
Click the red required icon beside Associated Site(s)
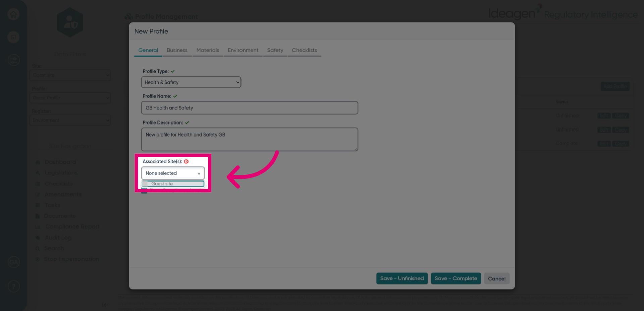(186, 161)
